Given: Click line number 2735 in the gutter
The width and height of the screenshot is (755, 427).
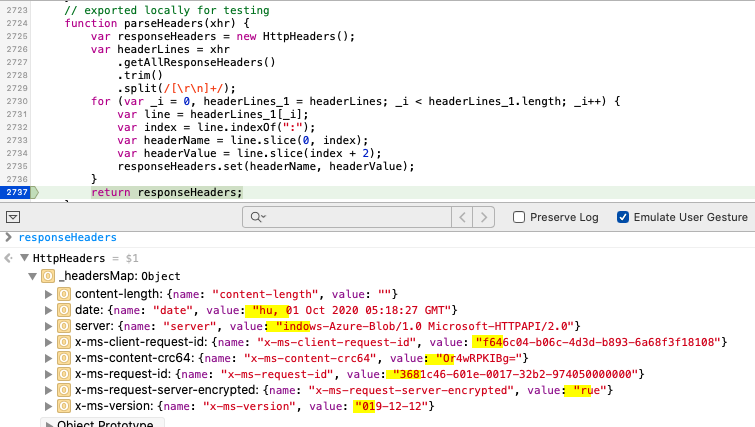Looking at the screenshot, I should coord(17,166).
